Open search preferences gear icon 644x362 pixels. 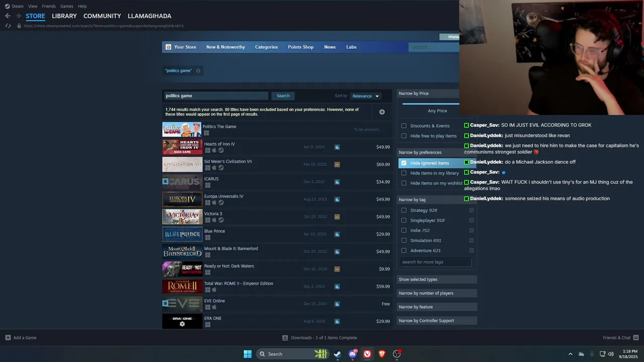(x=382, y=112)
